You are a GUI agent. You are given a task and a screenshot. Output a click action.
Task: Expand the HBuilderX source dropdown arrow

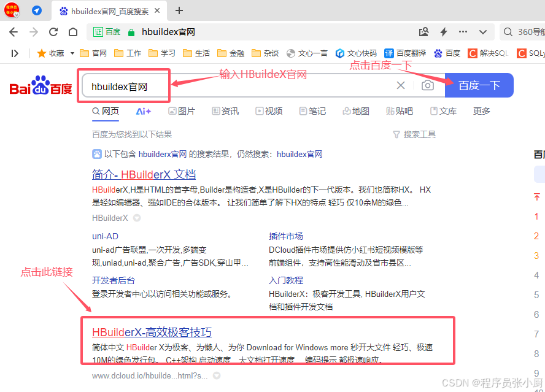[137, 218]
